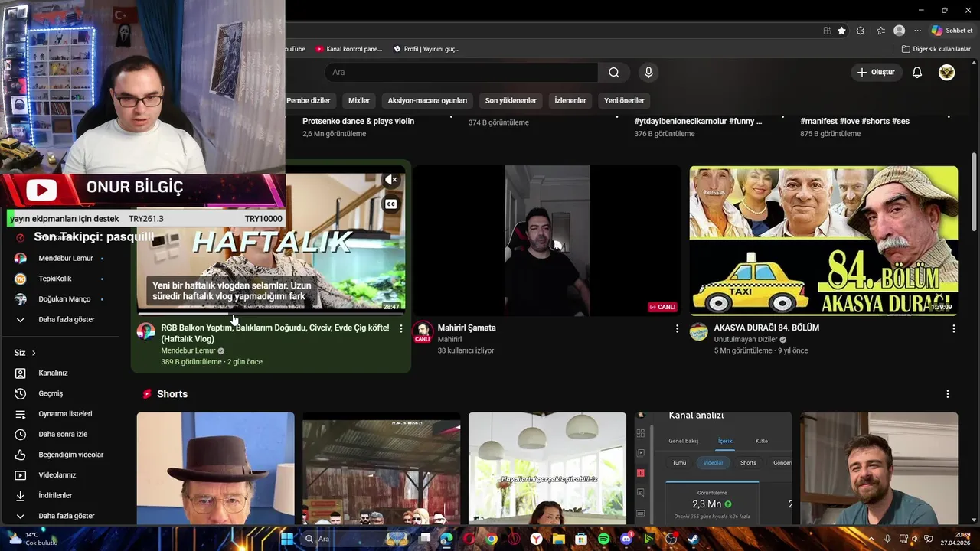The width and height of the screenshot is (980, 551).
Task: Open Copilot Sohbet et button
Action: [952, 31]
